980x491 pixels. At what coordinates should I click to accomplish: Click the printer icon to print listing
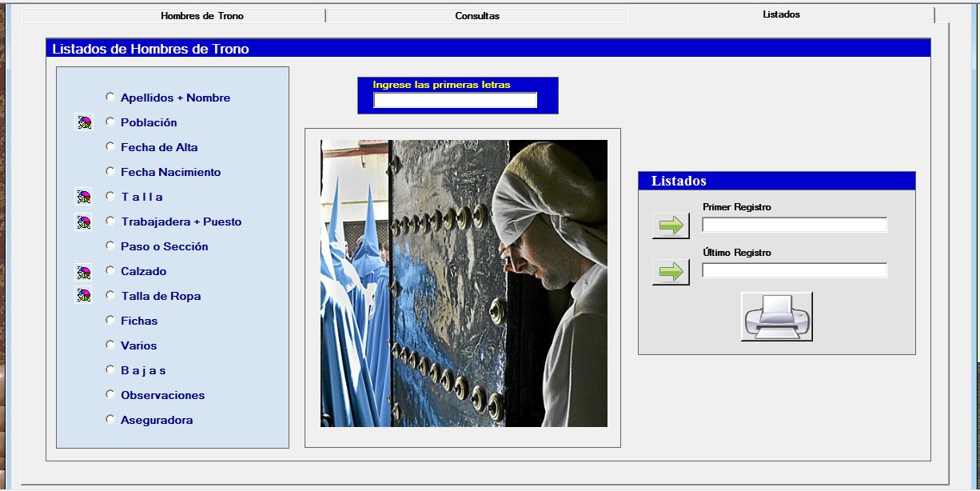[x=777, y=317]
